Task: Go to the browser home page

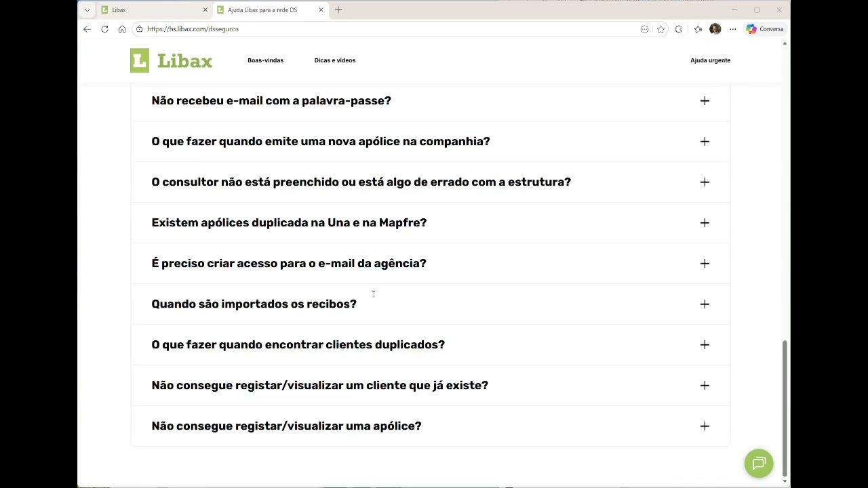Action: [122, 29]
